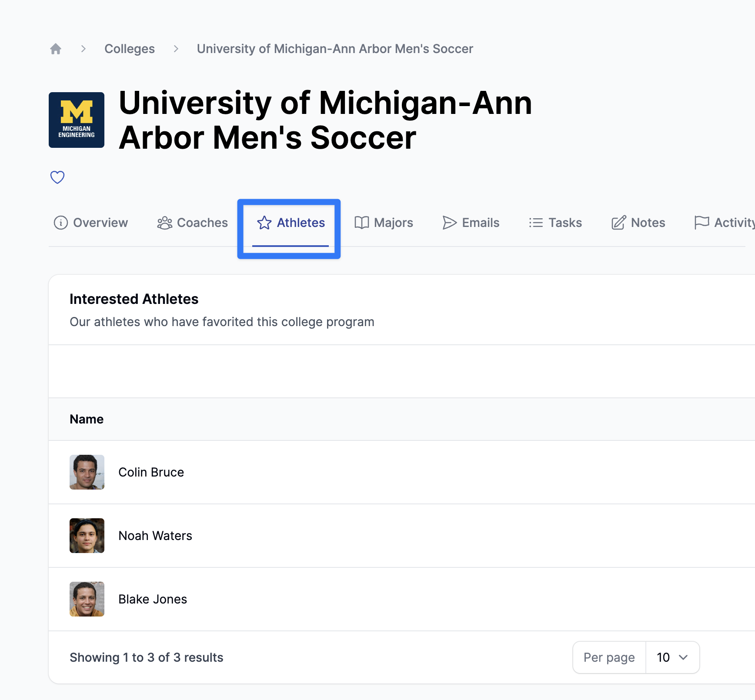The height and width of the screenshot is (700, 755).
Task: Switch to the Tasks tab
Action: pos(555,223)
